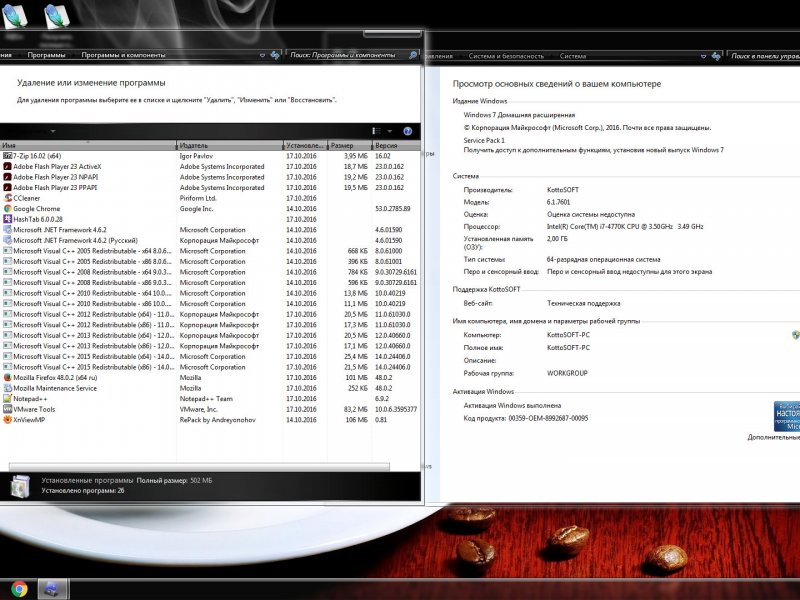The width and height of the screenshot is (800, 600).
Task: Click the view mode icon in Programs toolbar
Action: tap(377, 131)
